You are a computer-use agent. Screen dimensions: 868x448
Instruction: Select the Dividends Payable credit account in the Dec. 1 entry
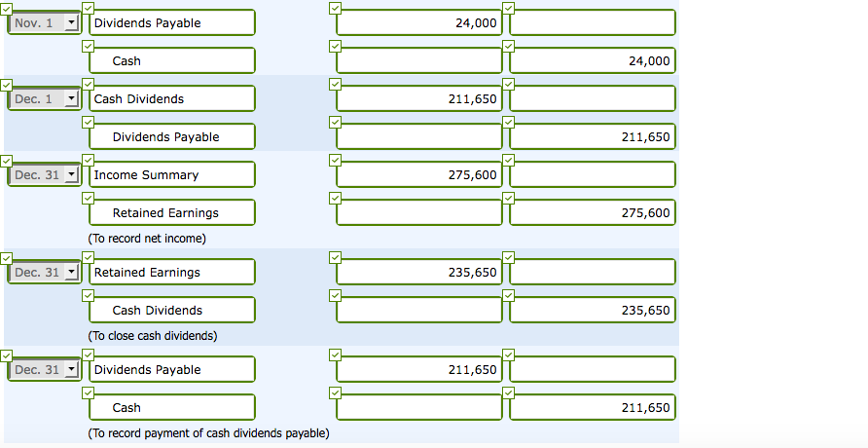(172, 136)
